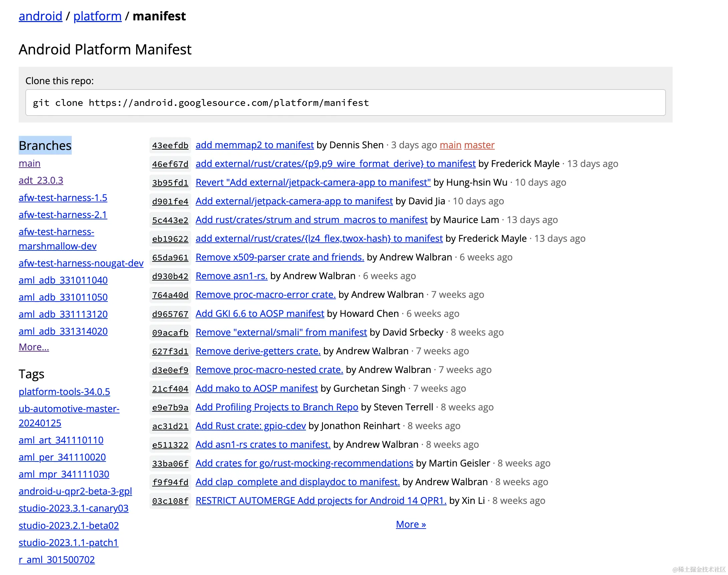Viewport: 728px width, 575px height.
Task: Open tag studio-2023.3.1-canary03
Action: point(73,508)
